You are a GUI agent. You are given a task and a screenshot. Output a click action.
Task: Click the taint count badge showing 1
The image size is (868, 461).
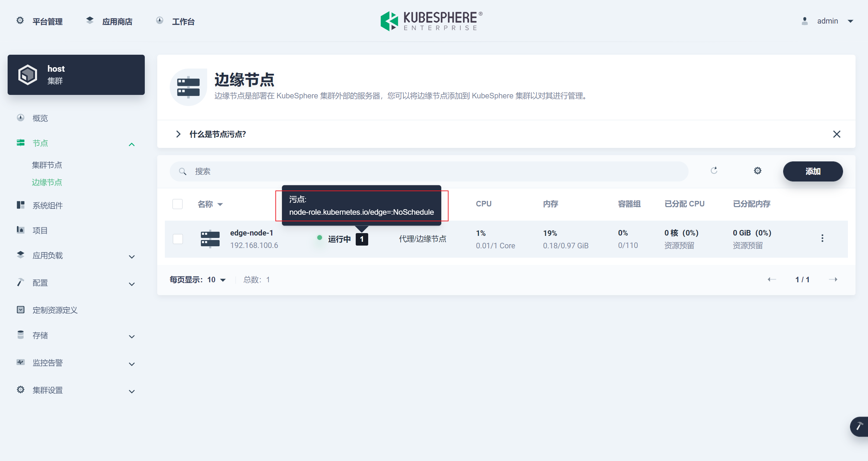coord(362,239)
